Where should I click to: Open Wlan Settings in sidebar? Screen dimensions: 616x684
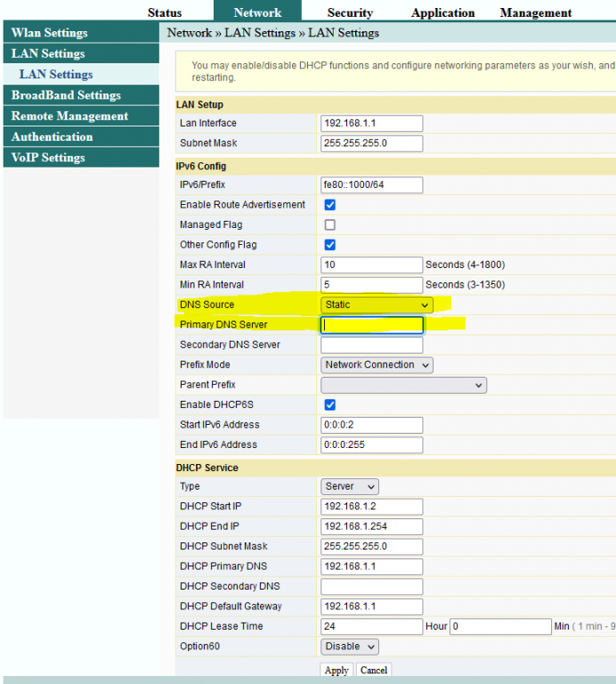tap(50, 33)
